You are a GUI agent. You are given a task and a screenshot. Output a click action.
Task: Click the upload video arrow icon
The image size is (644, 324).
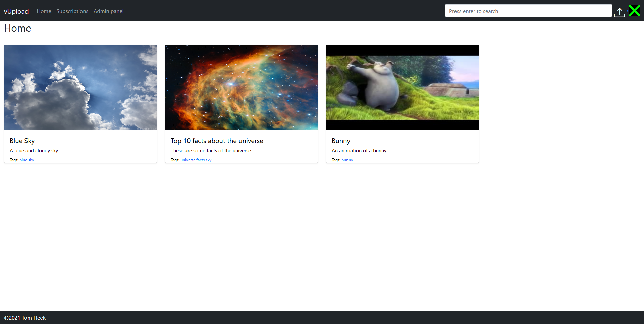click(619, 12)
